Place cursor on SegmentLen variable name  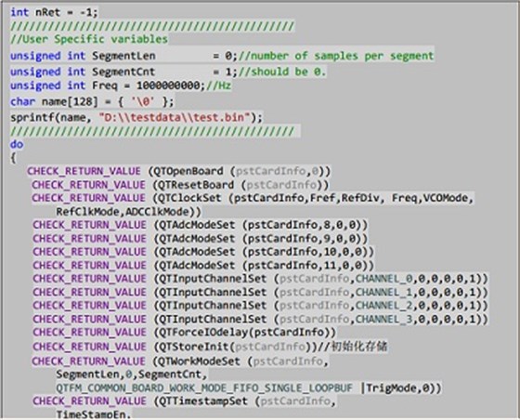point(123,56)
